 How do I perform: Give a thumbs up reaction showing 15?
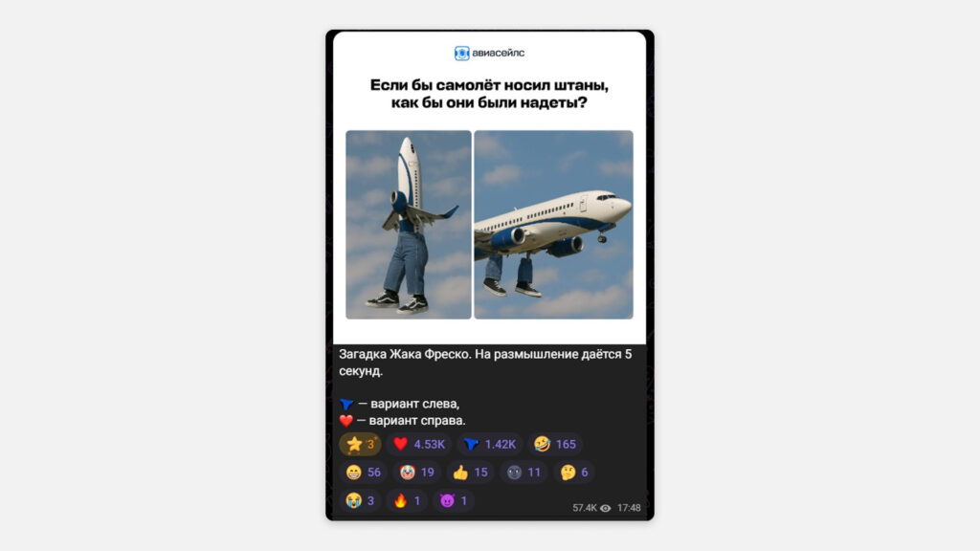(x=470, y=473)
